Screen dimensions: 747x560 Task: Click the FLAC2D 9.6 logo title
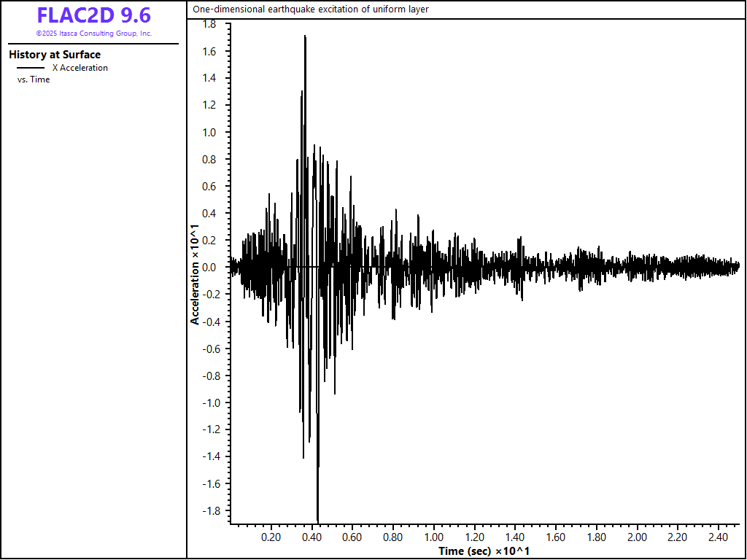pyautogui.click(x=93, y=15)
